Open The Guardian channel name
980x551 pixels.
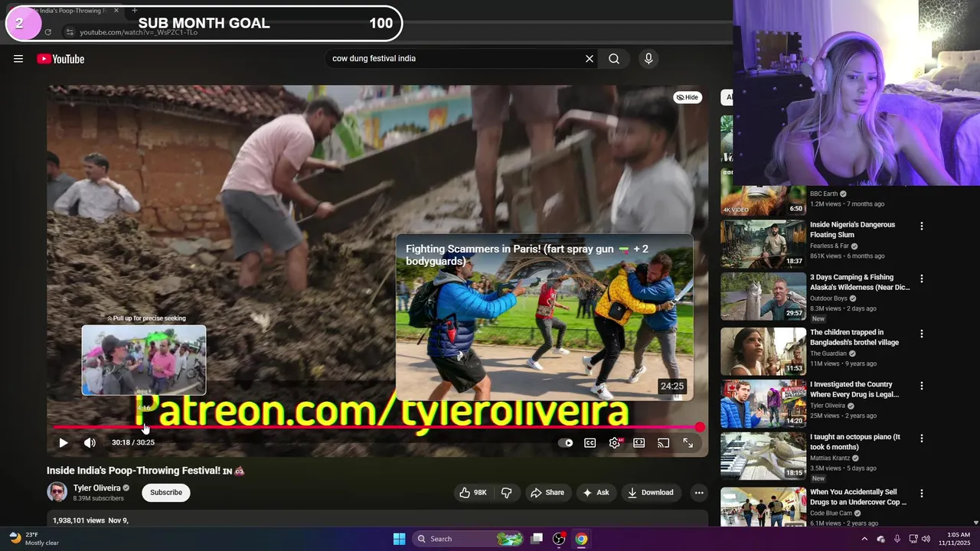click(x=828, y=354)
